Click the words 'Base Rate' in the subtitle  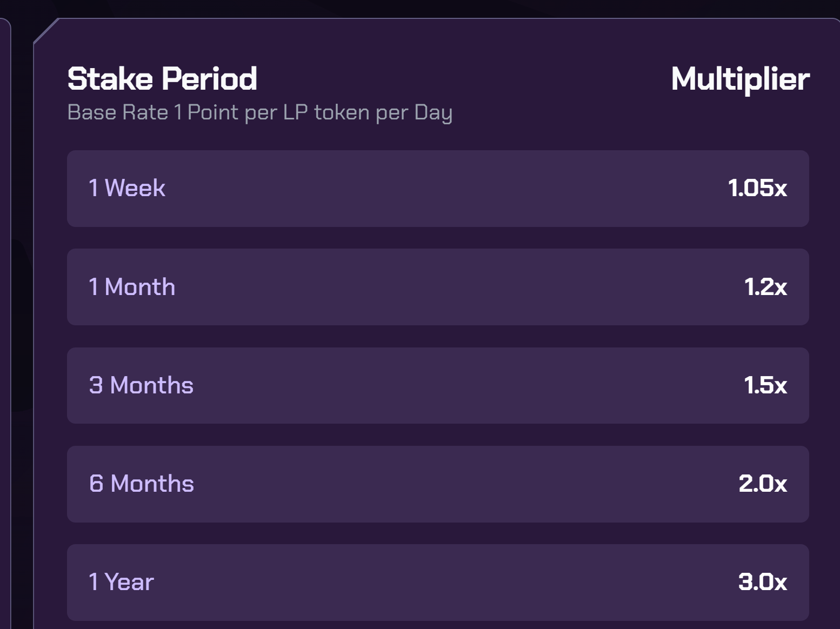click(118, 112)
